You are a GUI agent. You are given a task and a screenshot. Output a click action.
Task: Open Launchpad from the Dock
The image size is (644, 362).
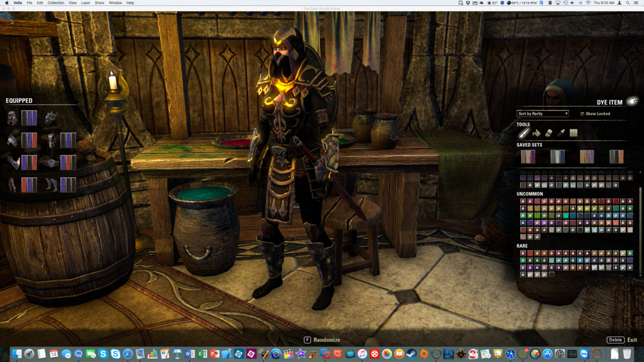(29, 354)
